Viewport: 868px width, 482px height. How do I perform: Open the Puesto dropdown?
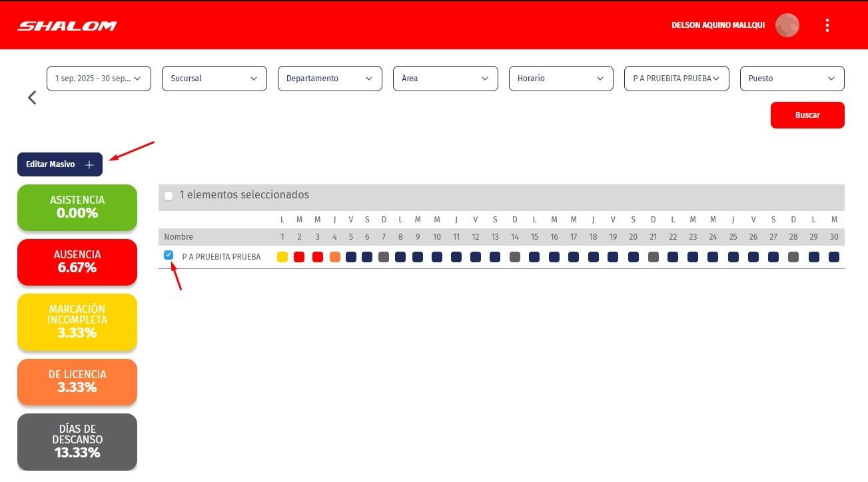point(791,79)
